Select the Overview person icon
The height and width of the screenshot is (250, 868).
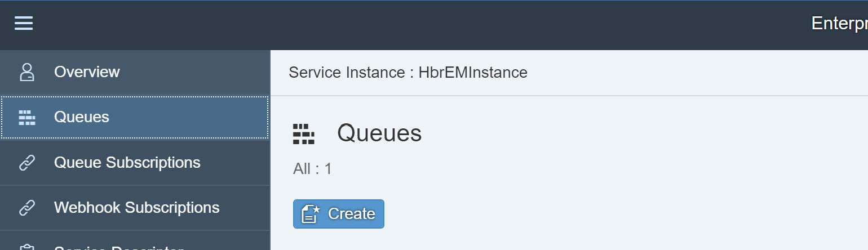(x=26, y=72)
